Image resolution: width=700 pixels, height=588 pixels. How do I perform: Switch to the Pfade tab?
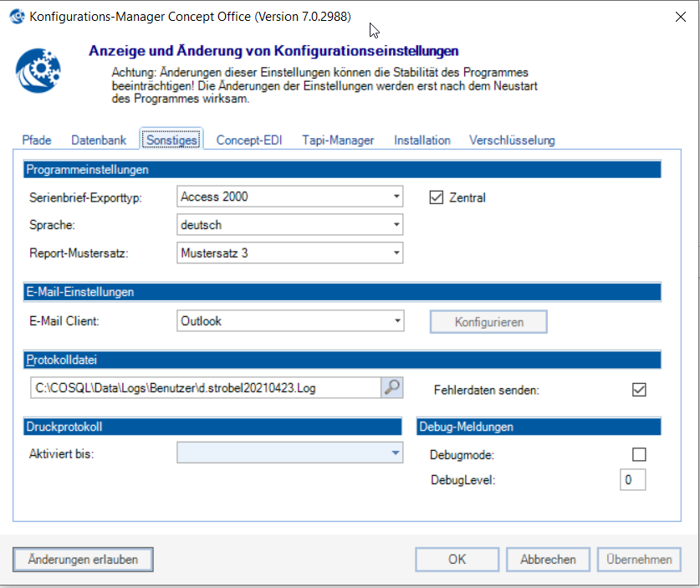[36, 141]
